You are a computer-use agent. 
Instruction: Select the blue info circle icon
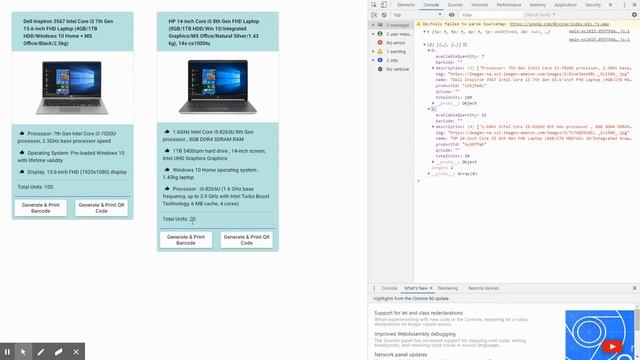(x=380, y=60)
